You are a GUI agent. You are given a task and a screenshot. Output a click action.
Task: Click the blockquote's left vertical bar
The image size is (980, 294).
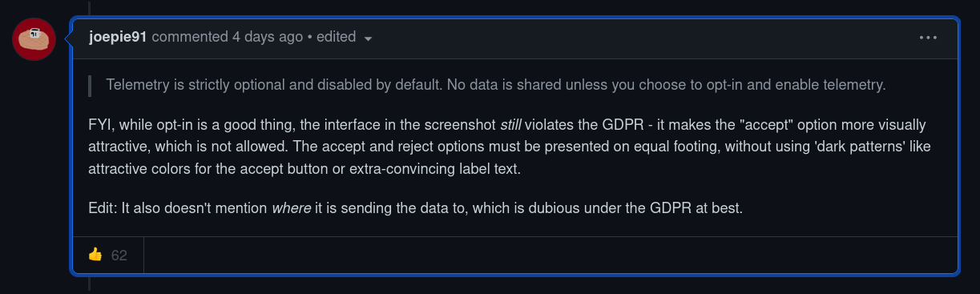click(x=91, y=85)
